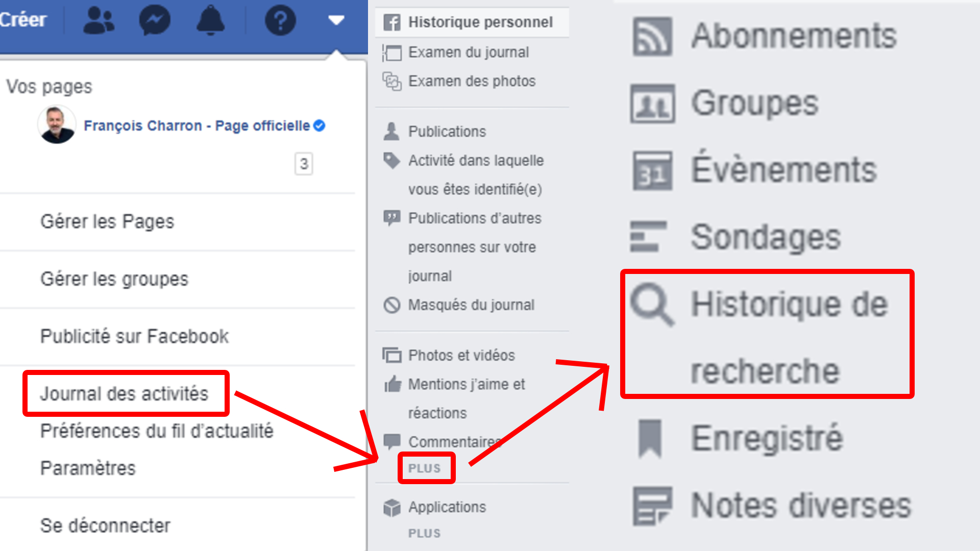Image resolution: width=980 pixels, height=551 pixels.
Task: Click Publications person icon
Action: (391, 132)
